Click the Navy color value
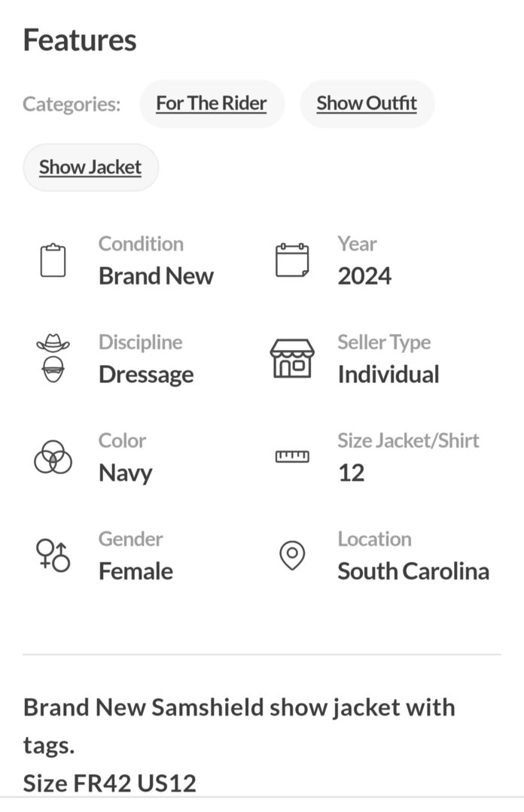The image size is (524, 812). [x=125, y=473]
